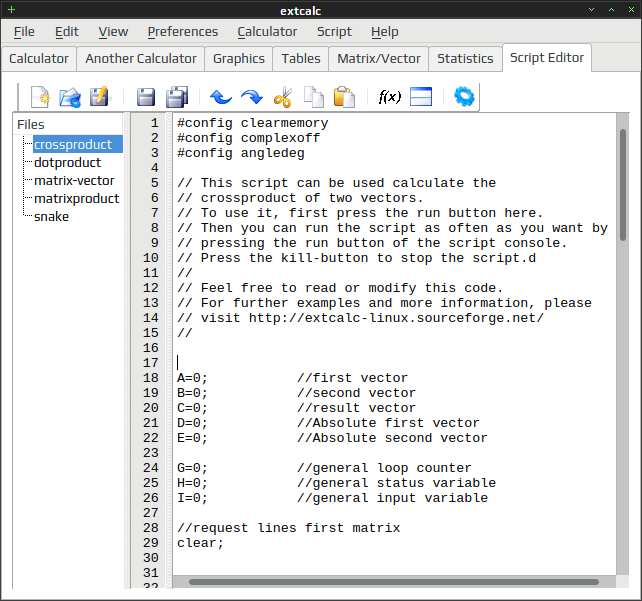Select the snake script file
This screenshot has width=642, height=601.
pos(51,217)
